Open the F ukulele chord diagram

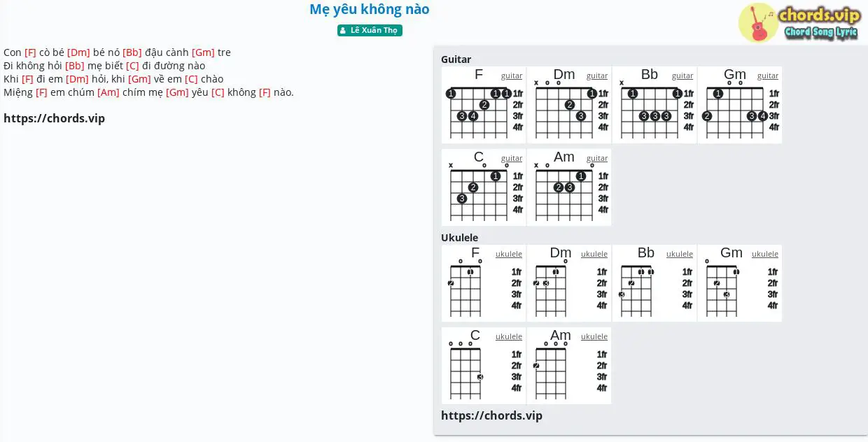click(x=484, y=283)
